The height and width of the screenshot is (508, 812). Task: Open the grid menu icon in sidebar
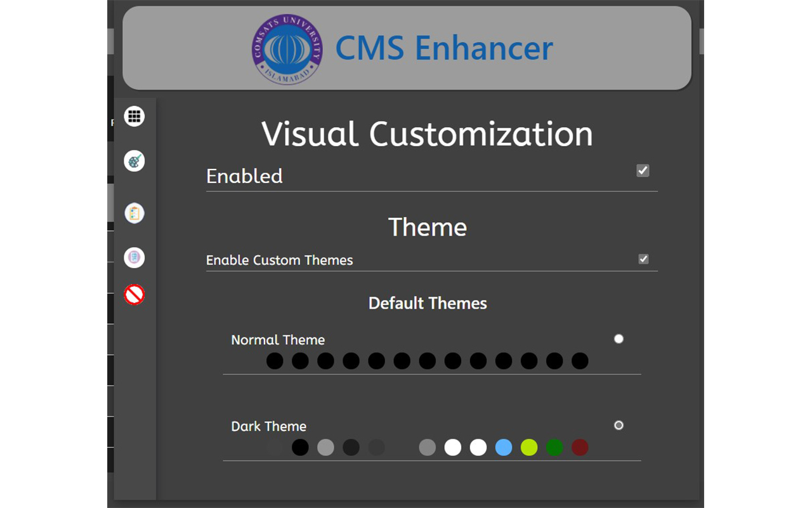(134, 116)
